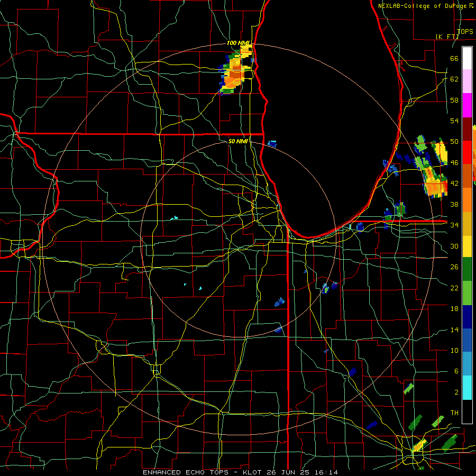Image resolution: width=476 pixels, height=476 pixels.
Task: Click the '10' legend value
Action: 454,351
